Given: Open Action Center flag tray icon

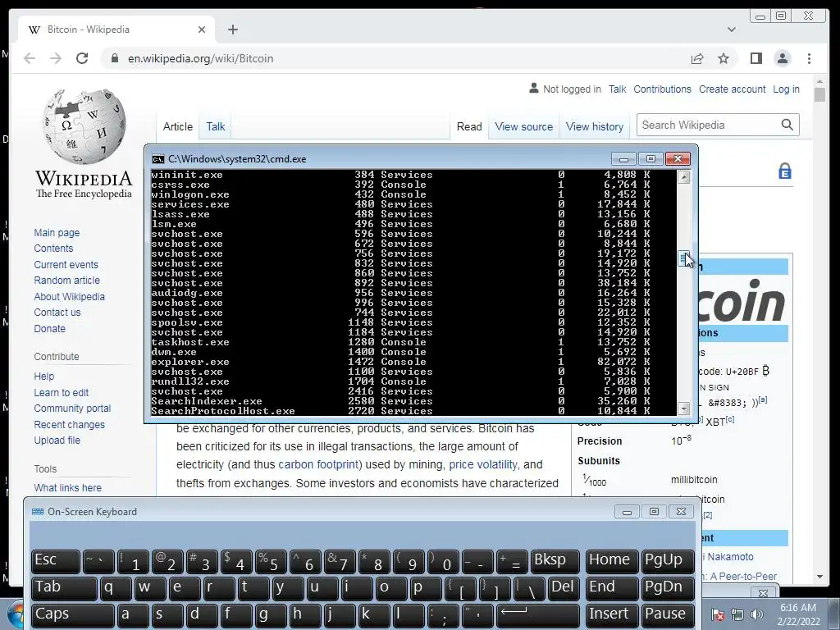Looking at the screenshot, I should 718,614.
